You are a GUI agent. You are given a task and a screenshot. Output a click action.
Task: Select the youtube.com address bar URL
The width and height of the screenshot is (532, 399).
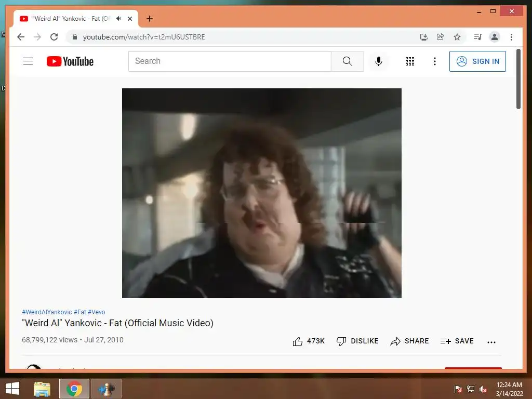(144, 37)
